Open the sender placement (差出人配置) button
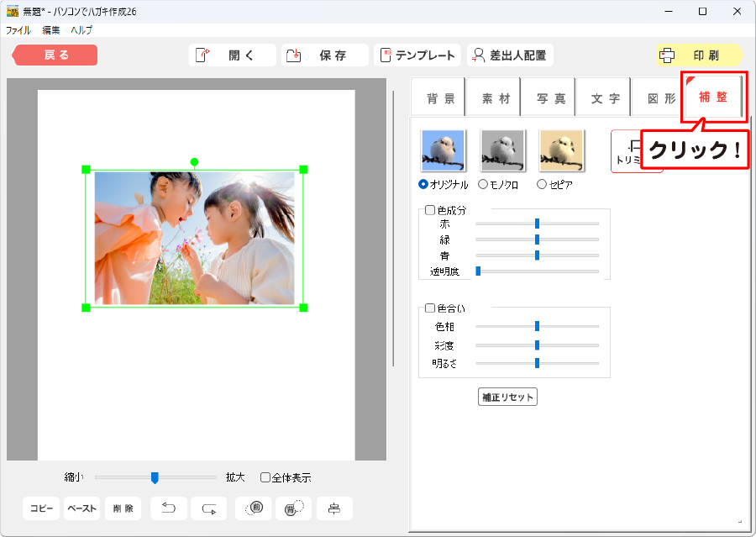The width and height of the screenshot is (756, 537). tap(510, 55)
